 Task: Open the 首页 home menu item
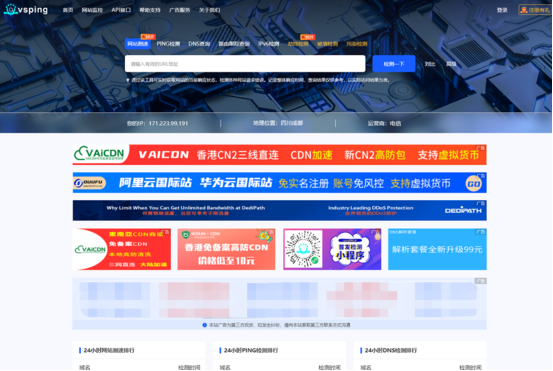coord(68,10)
